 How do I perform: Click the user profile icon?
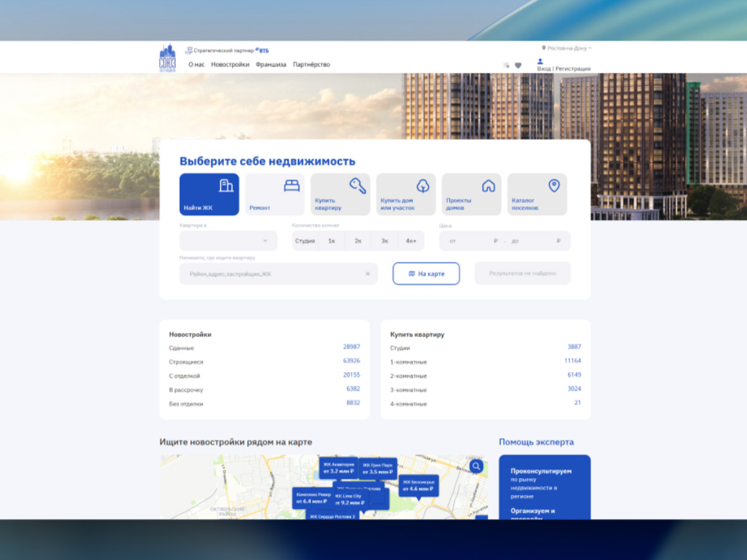pos(540,61)
